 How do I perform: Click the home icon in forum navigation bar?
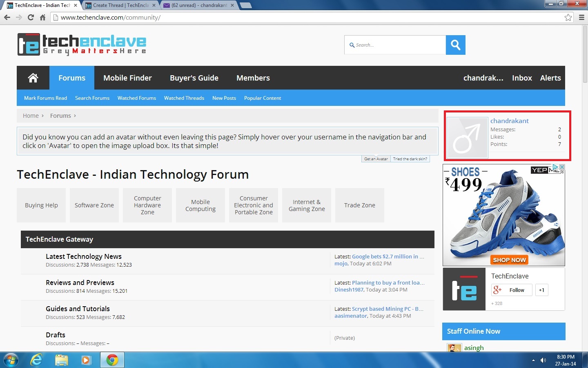(33, 78)
